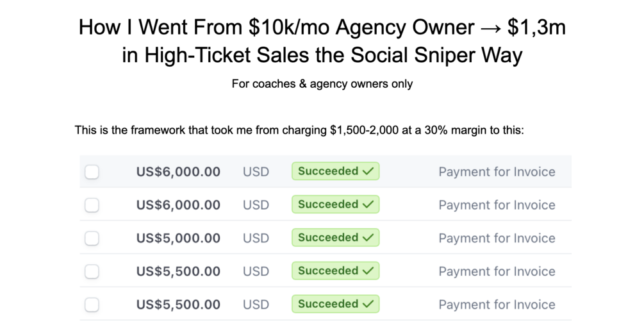Enable the checkbox on the last US$5,500.00 row
Image resolution: width=644 pixels, height=327 pixels.
(x=92, y=305)
